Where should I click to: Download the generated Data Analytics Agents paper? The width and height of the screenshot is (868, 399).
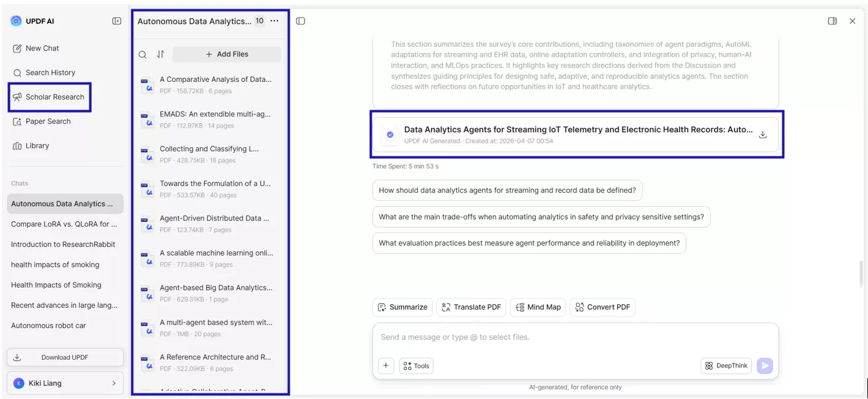(763, 135)
